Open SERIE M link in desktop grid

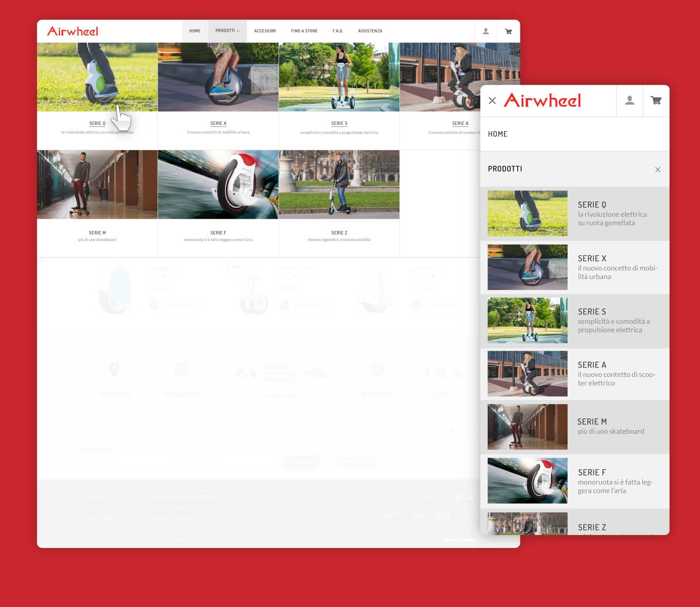(x=97, y=233)
